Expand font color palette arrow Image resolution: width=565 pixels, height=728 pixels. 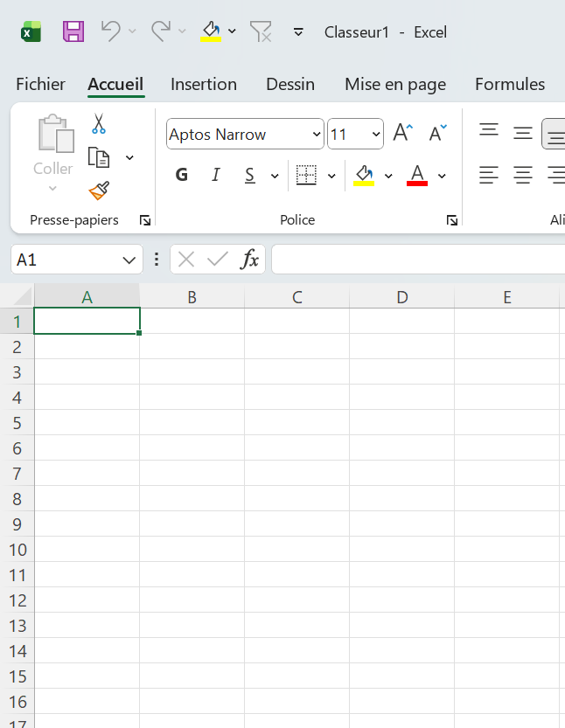pos(442,176)
